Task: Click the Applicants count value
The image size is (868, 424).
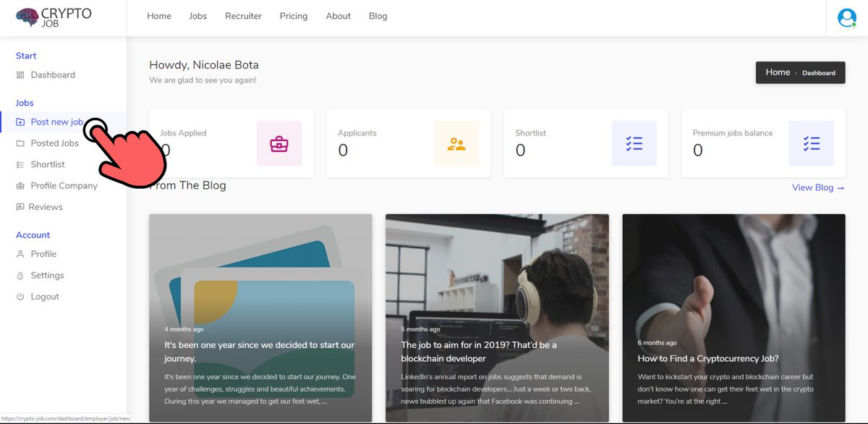Action: [343, 150]
